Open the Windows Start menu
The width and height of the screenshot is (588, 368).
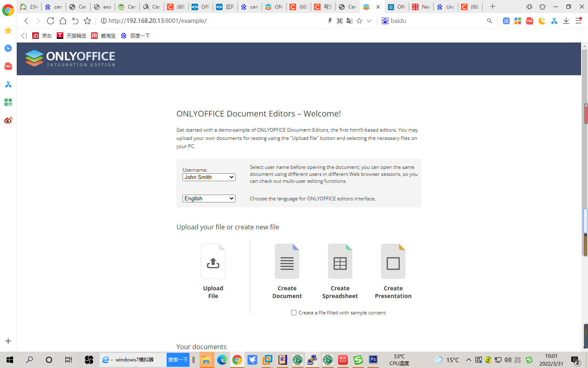click(x=10, y=360)
